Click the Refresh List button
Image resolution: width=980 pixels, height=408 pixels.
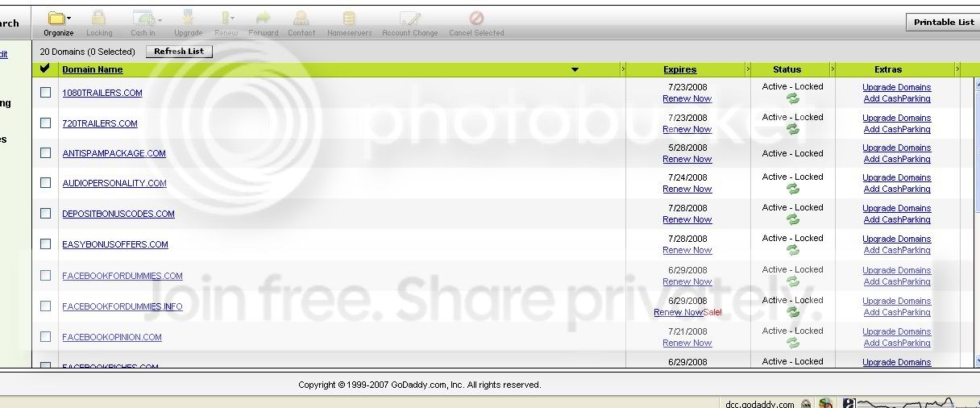[179, 51]
